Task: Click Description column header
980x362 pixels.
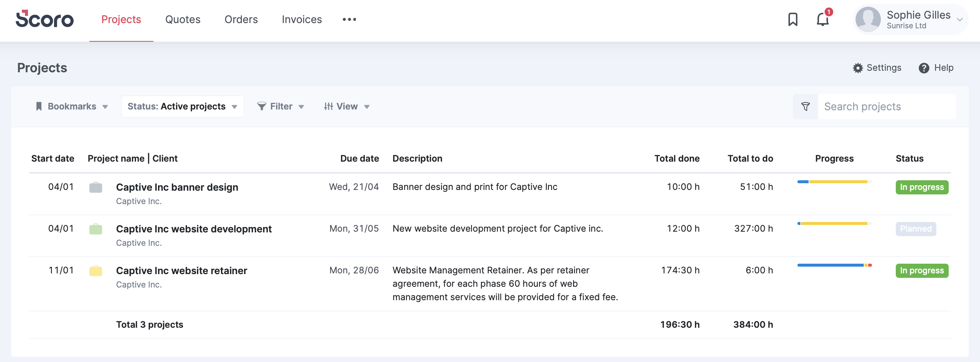Action: pos(417,159)
